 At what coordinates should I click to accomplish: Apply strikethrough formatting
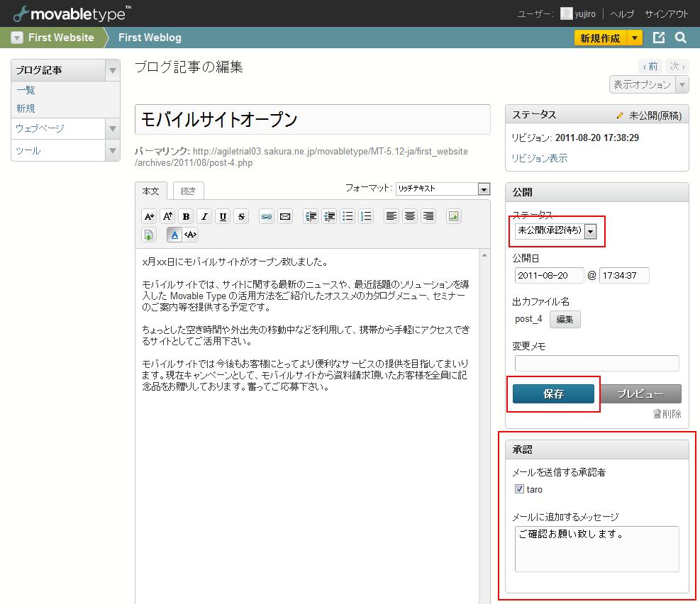pyautogui.click(x=241, y=217)
